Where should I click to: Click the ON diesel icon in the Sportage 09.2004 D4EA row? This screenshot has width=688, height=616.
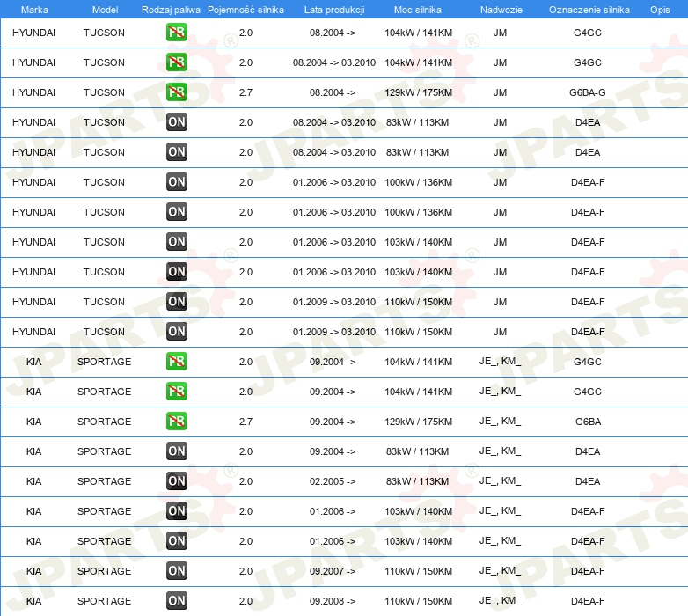176,451
